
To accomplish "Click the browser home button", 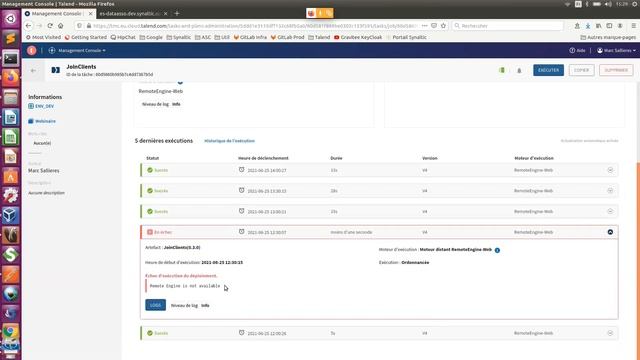I will coord(60,26).
